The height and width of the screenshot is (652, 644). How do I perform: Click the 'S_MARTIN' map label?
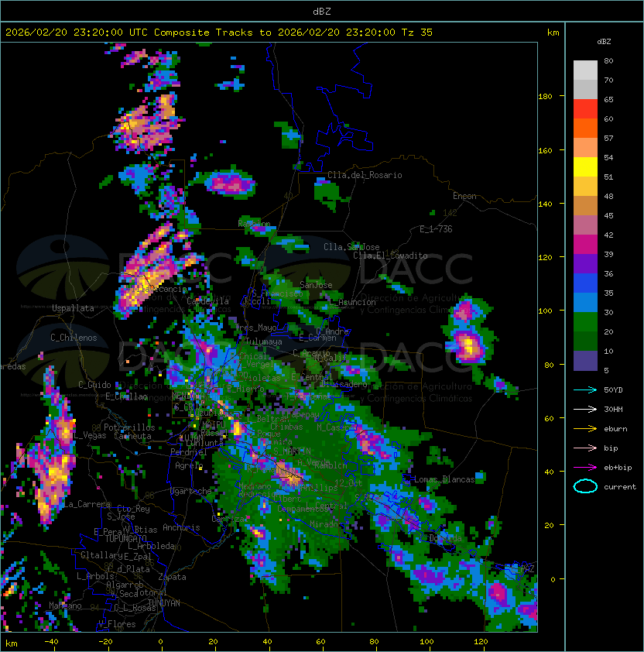coord(292,451)
